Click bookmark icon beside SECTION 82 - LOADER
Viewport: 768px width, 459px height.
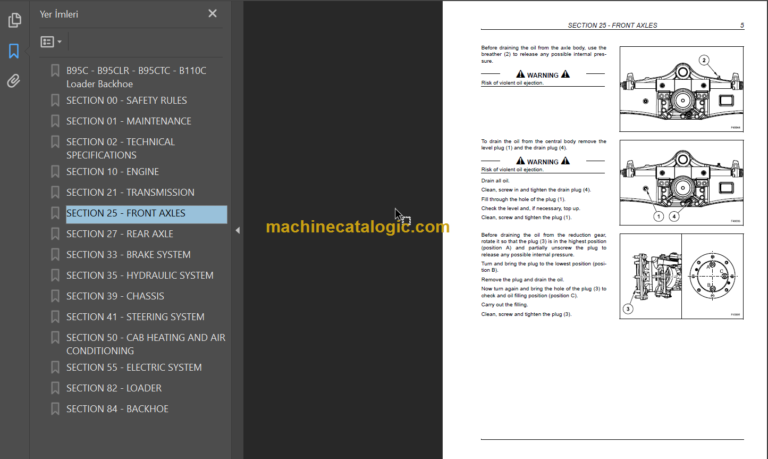(55, 388)
